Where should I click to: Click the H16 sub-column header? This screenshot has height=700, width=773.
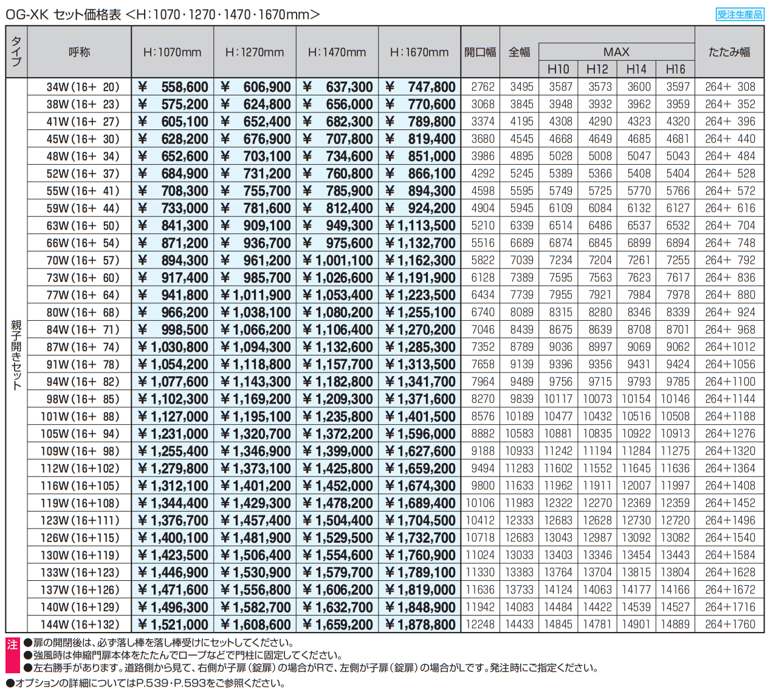(x=675, y=69)
